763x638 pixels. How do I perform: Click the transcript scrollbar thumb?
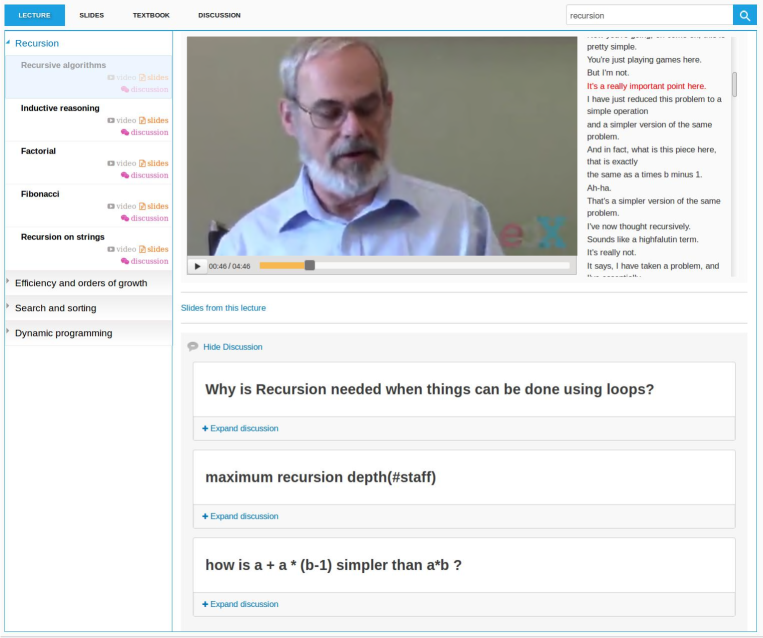coord(734,84)
